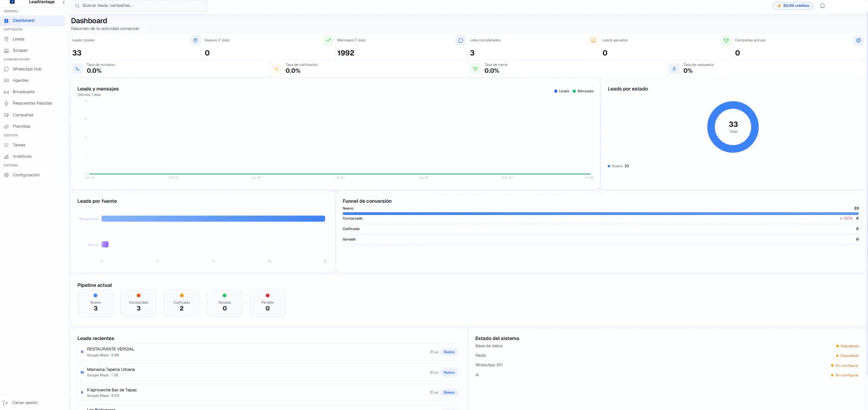The image size is (868, 410).
Task: Click the Contactado funnel row label
Action: [x=353, y=219]
